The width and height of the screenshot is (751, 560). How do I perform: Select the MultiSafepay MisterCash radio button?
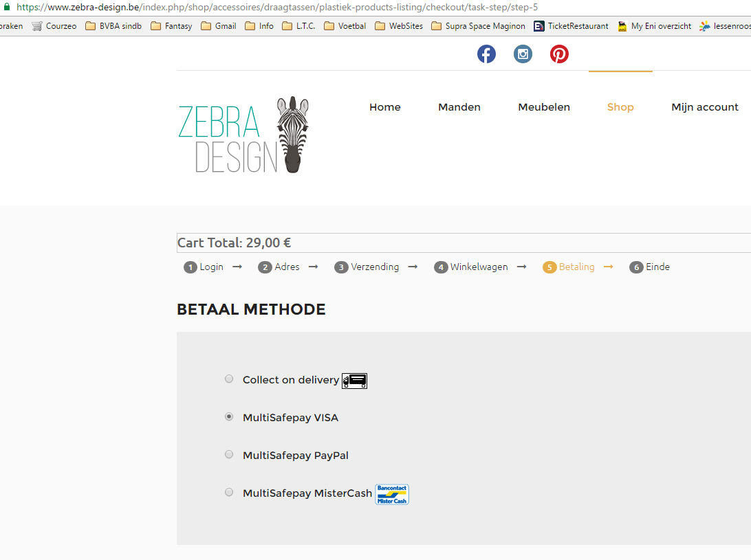229,493
